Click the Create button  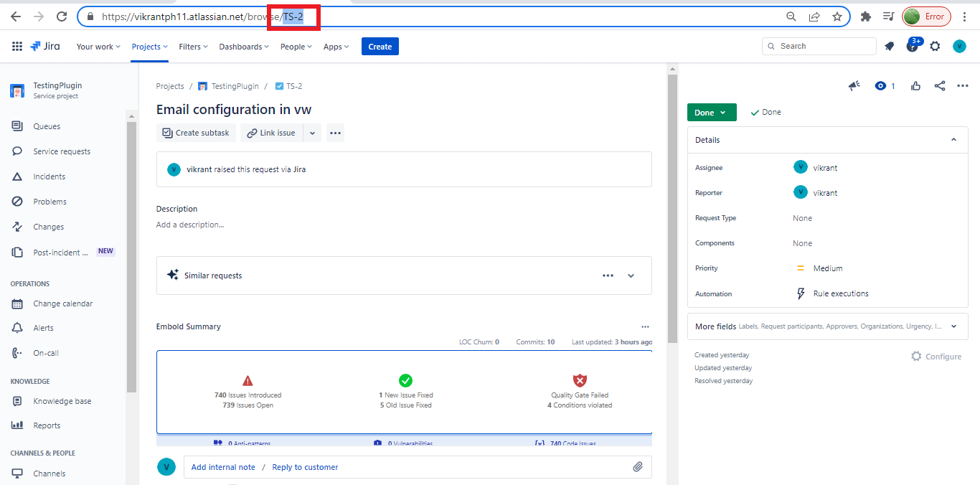[380, 46]
